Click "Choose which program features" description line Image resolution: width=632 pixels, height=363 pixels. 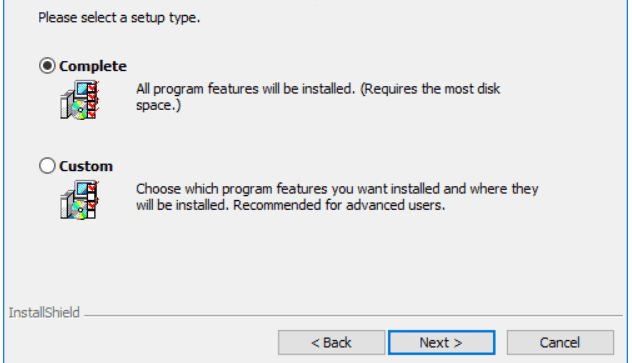[337, 189]
